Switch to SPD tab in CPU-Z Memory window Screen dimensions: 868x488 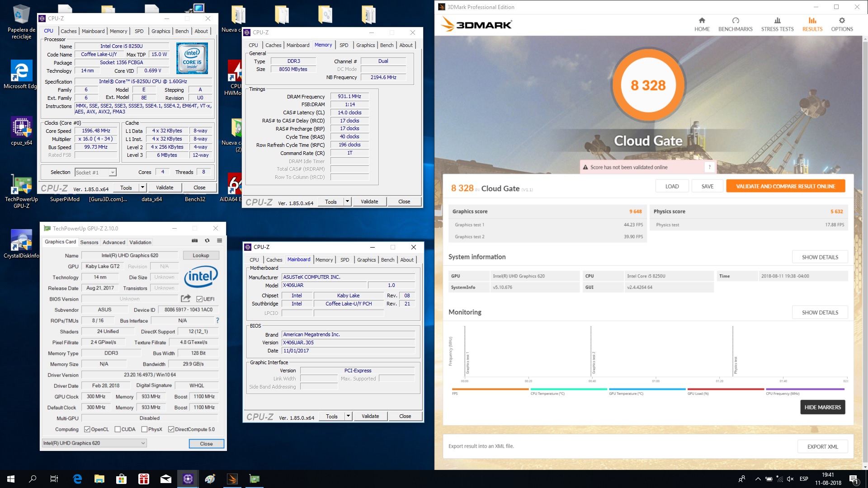pyautogui.click(x=344, y=45)
